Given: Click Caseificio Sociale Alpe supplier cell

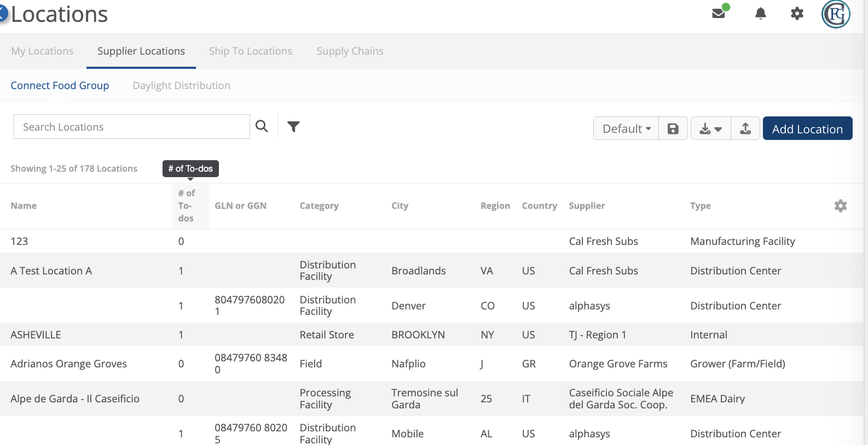Looking at the screenshot, I should pos(621,399).
